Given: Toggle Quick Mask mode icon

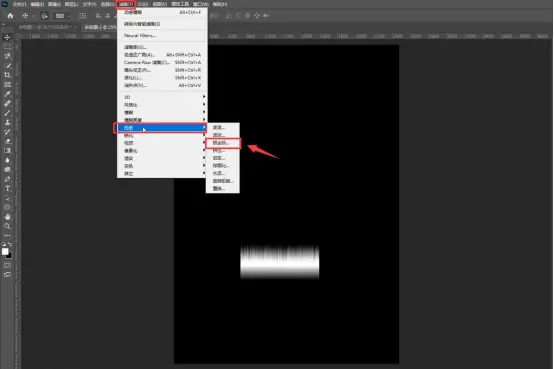Looking at the screenshot, I should coord(7,265).
